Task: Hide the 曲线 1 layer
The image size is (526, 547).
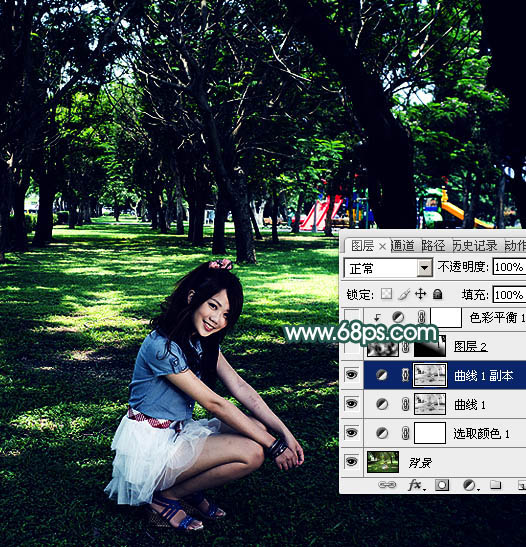Action: coord(351,404)
